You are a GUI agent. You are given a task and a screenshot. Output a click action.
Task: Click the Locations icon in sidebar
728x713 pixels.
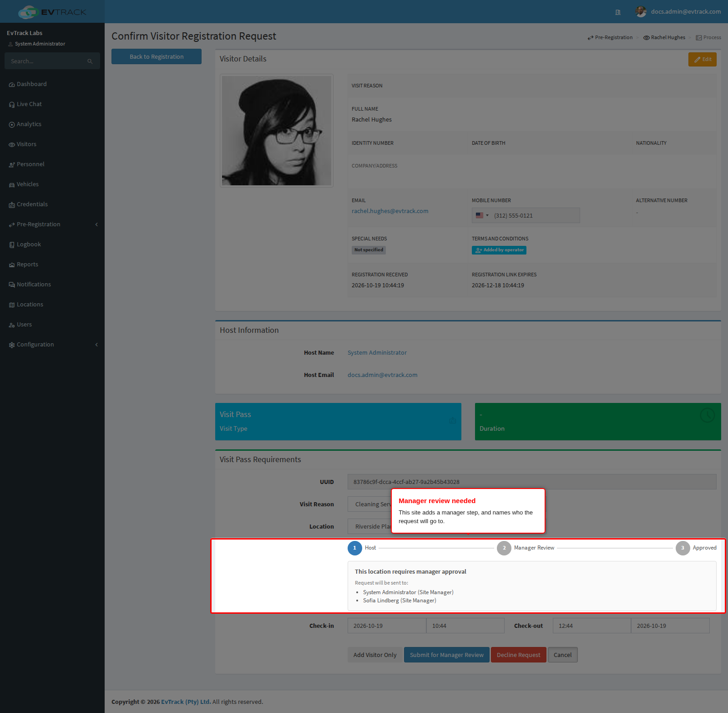tap(12, 305)
